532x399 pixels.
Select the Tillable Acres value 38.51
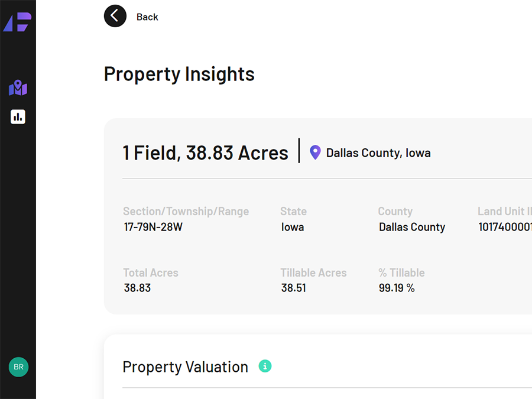pos(293,288)
